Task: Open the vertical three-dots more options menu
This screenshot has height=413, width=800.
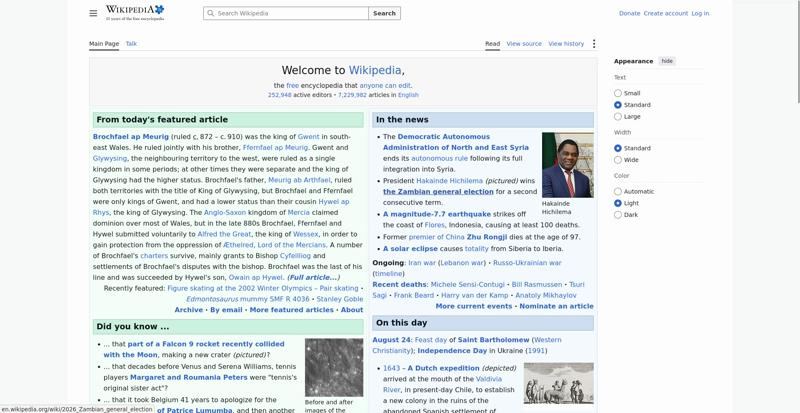Action: pos(593,44)
